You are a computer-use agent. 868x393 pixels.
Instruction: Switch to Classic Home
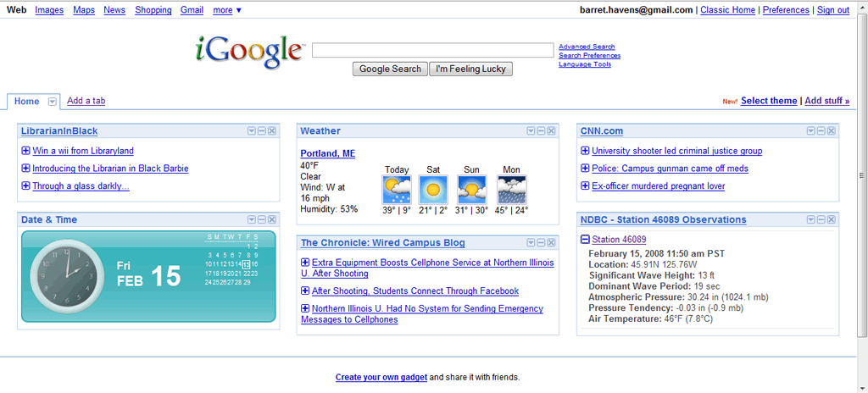tap(727, 10)
